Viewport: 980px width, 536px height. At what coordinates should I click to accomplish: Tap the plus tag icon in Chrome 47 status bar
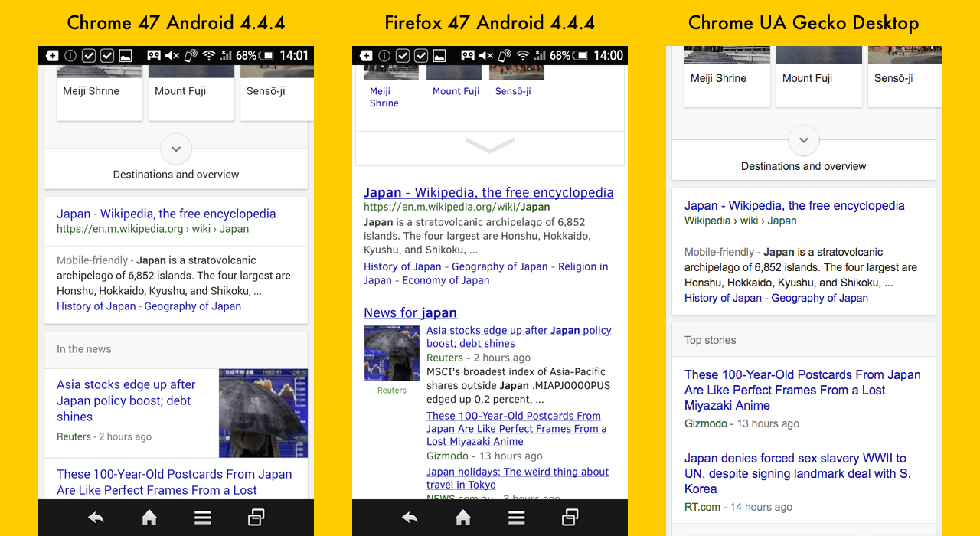(x=52, y=55)
